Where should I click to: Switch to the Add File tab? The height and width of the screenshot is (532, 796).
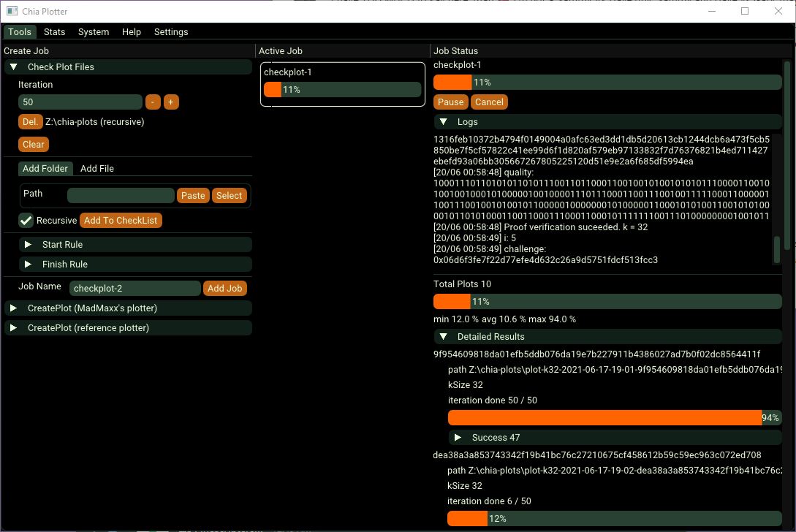[x=97, y=169]
